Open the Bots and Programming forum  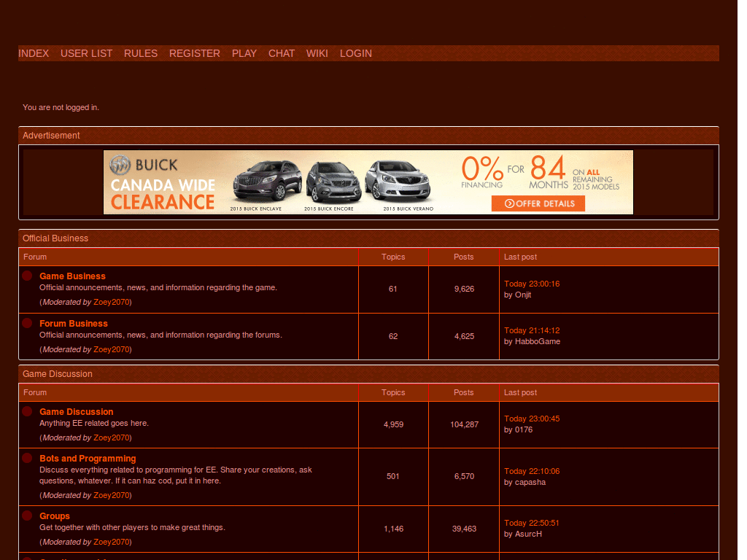pyautogui.click(x=88, y=459)
